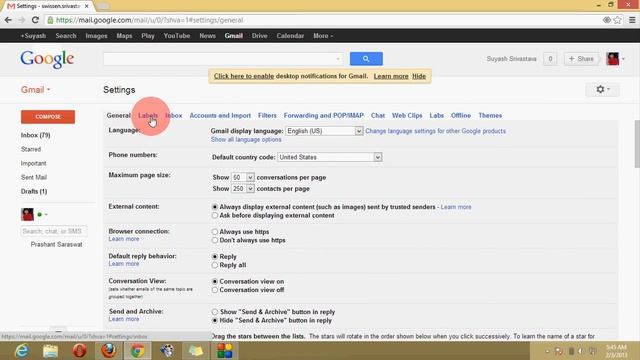This screenshot has height=360, width=640.
Task: Click the colorful tiles taskbar icon
Action: pos(224,351)
